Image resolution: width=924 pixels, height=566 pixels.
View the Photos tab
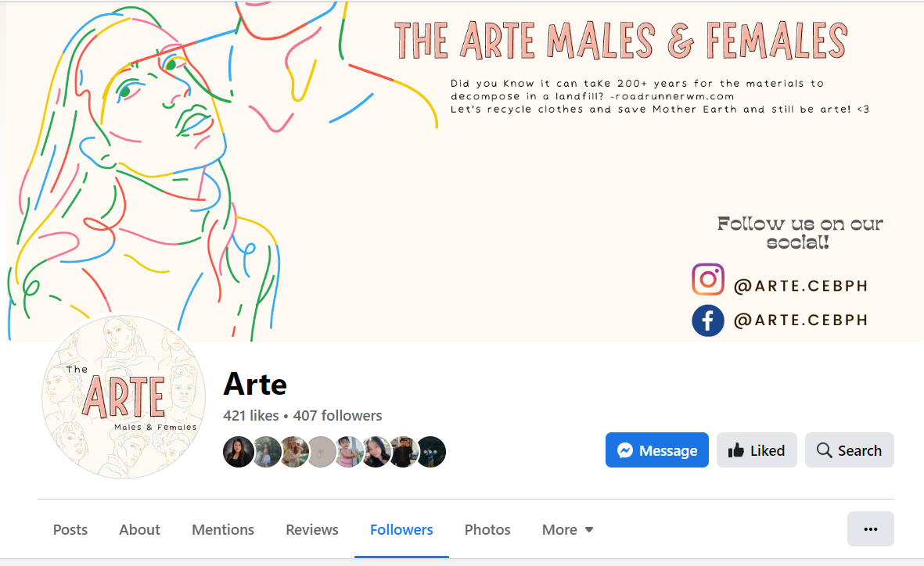pos(487,530)
